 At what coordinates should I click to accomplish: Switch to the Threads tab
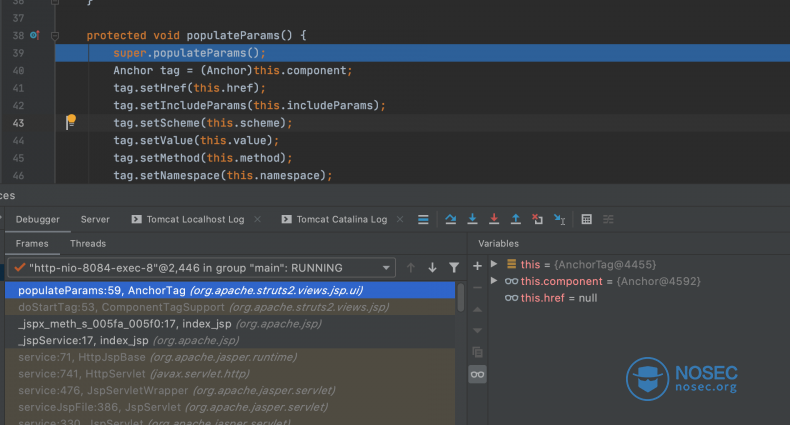[x=88, y=244]
